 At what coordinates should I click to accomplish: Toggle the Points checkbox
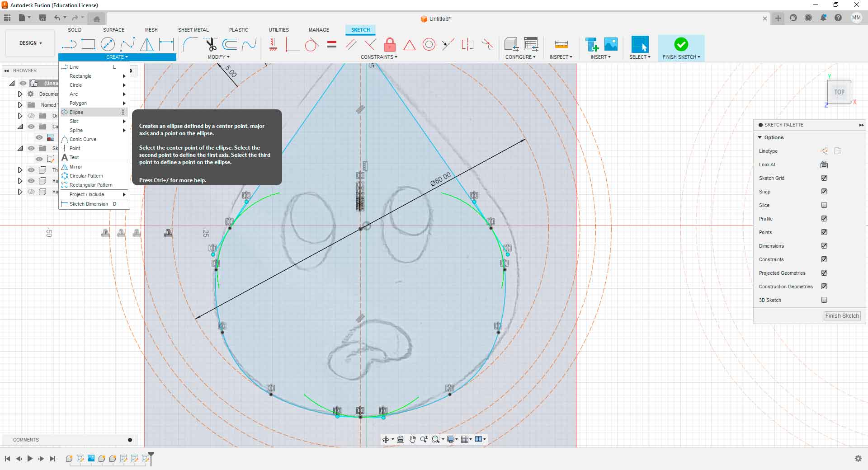pyautogui.click(x=824, y=232)
